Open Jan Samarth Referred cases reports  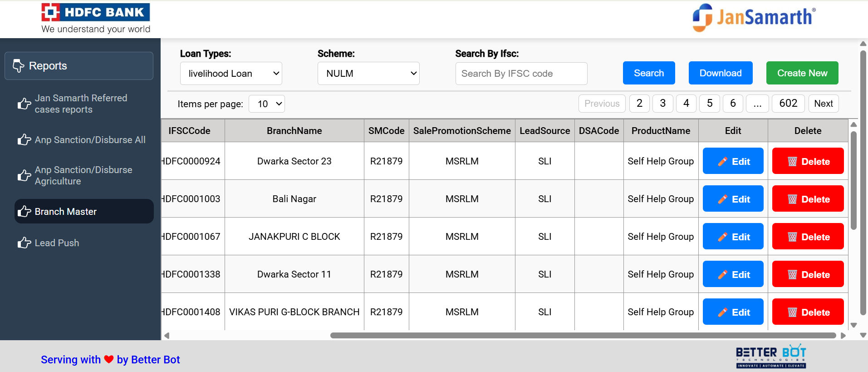click(x=81, y=104)
